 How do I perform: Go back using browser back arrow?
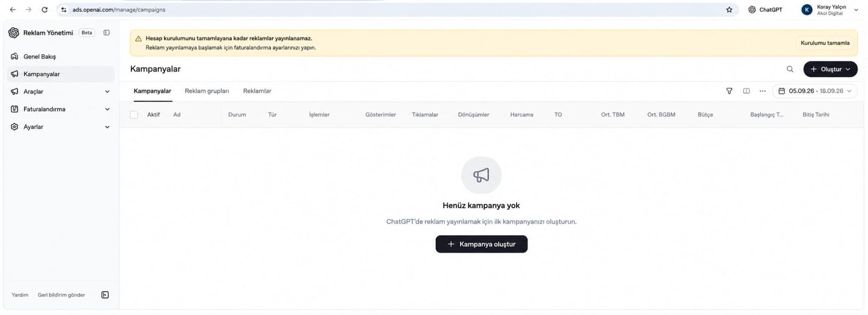tap(13, 10)
